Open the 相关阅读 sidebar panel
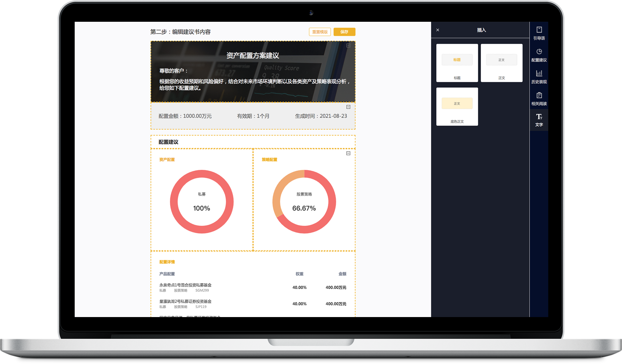This screenshot has width=622, height=364. (x=539, y=99)
